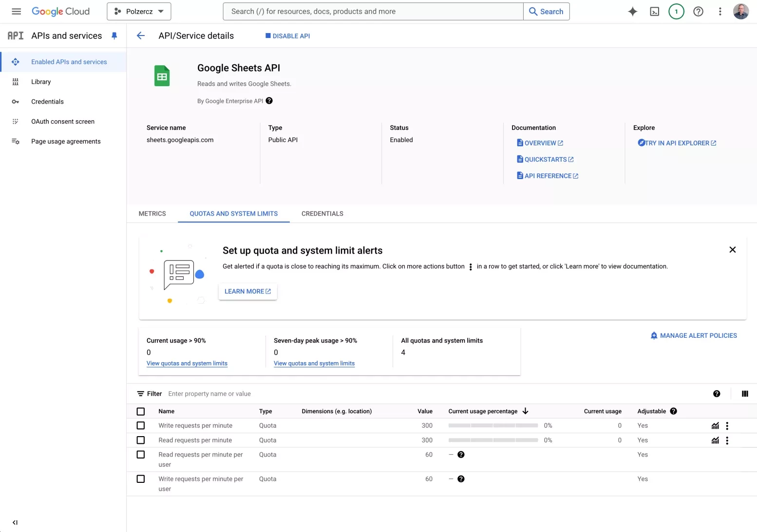Open the Polzercz project selector dropdown
This screenshot has width=757, height=532.
[139, 11]
